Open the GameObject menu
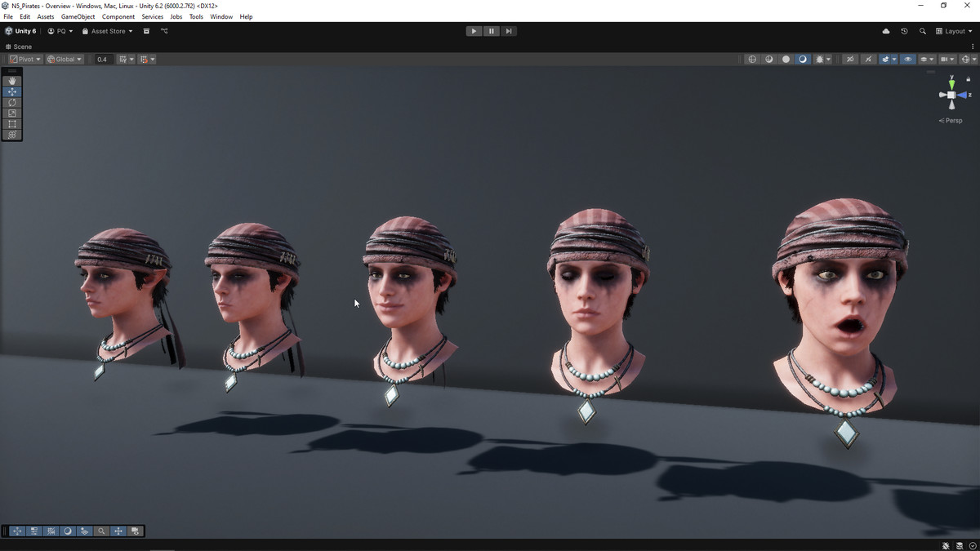Image resolution: width=980 pixels, height=551 pixels. point(78,16)
